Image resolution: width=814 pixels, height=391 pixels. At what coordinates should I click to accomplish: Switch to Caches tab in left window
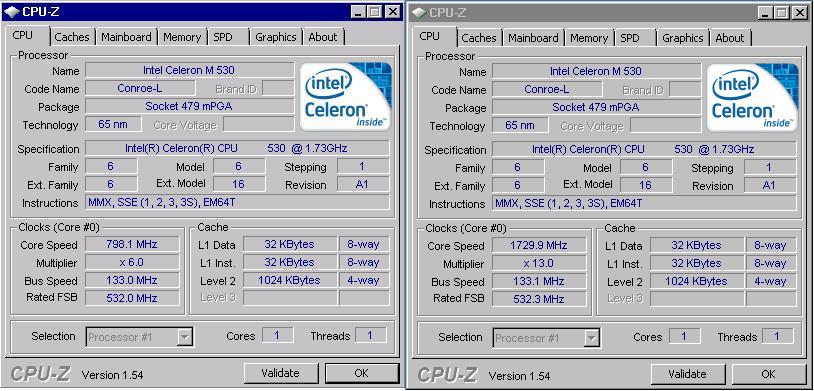click(x=72, y=37)
